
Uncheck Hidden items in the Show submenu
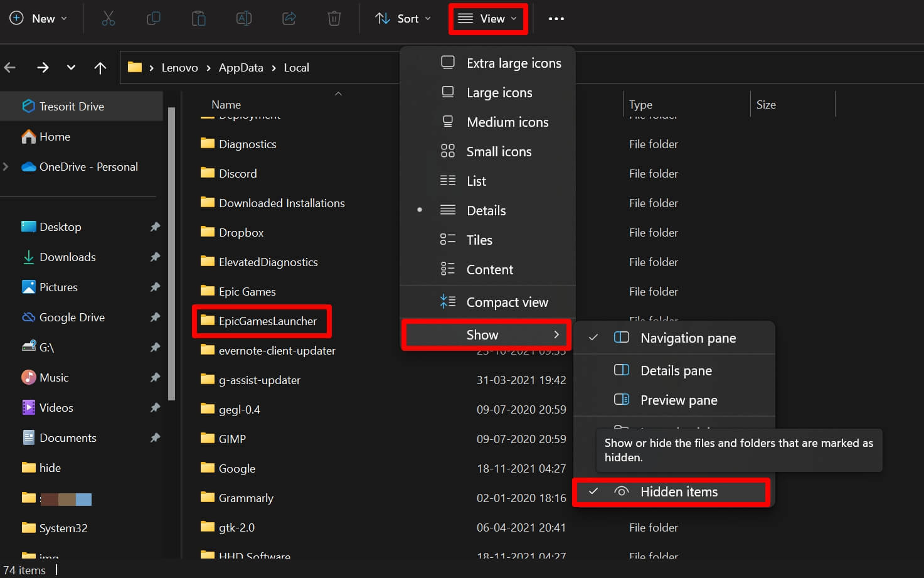(678, 492)
